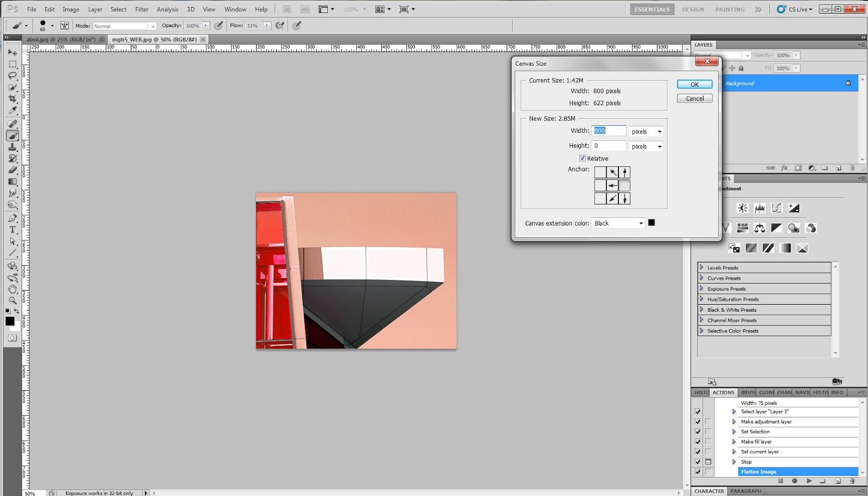Screen dimensions: 868x496
Task: Confirm the Canvas Size with OK
Action: point(694,85)
